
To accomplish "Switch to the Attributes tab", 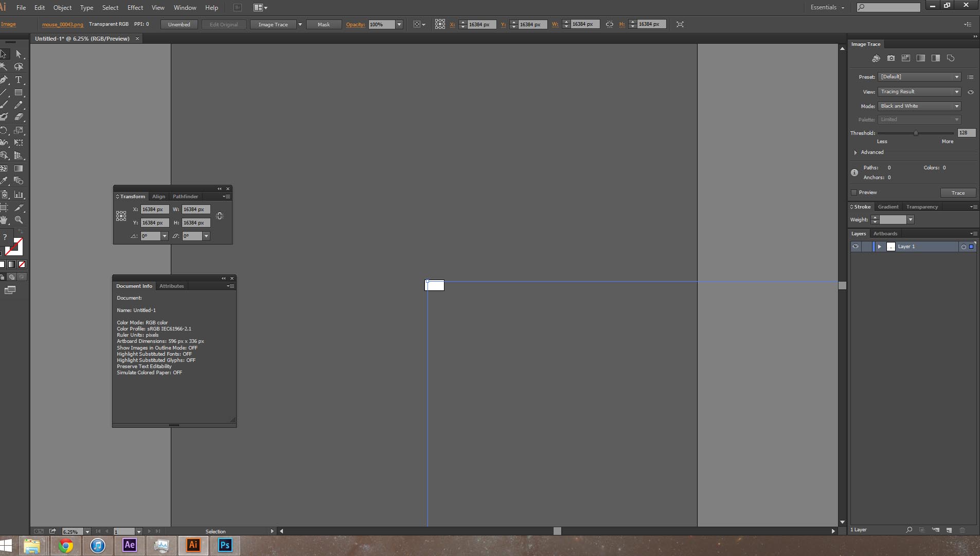I will (171, 286).
